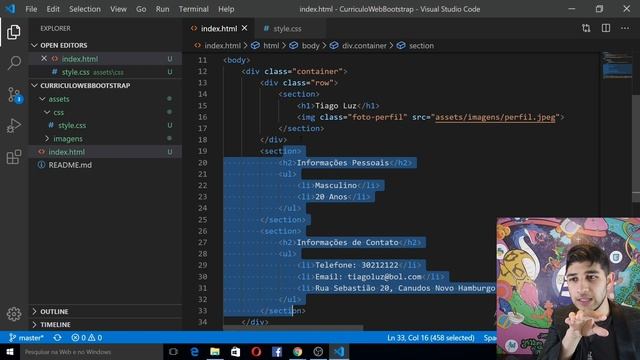Open the Run and Debug view
The image size is (640, 360).
14,126
